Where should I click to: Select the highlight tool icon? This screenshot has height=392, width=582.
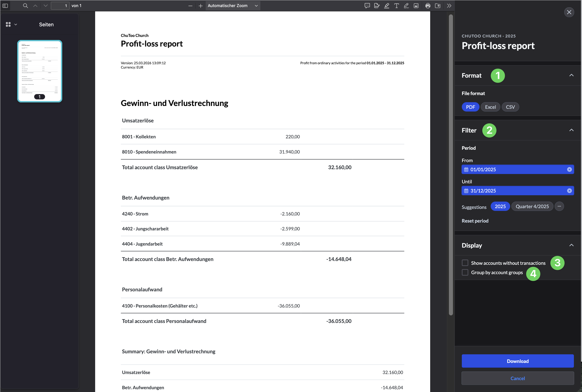pos(387,6)
